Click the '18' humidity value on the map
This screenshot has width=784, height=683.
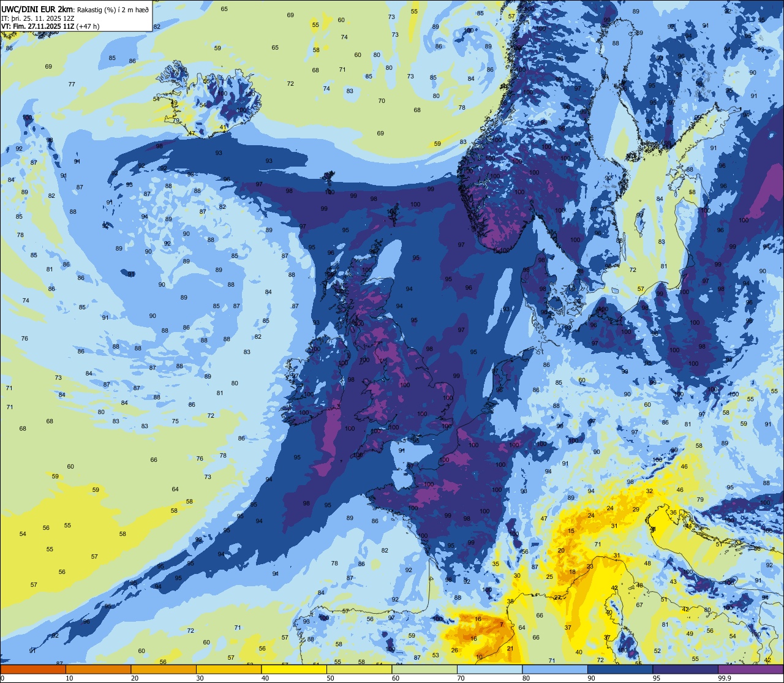click(x=573, y=572)
